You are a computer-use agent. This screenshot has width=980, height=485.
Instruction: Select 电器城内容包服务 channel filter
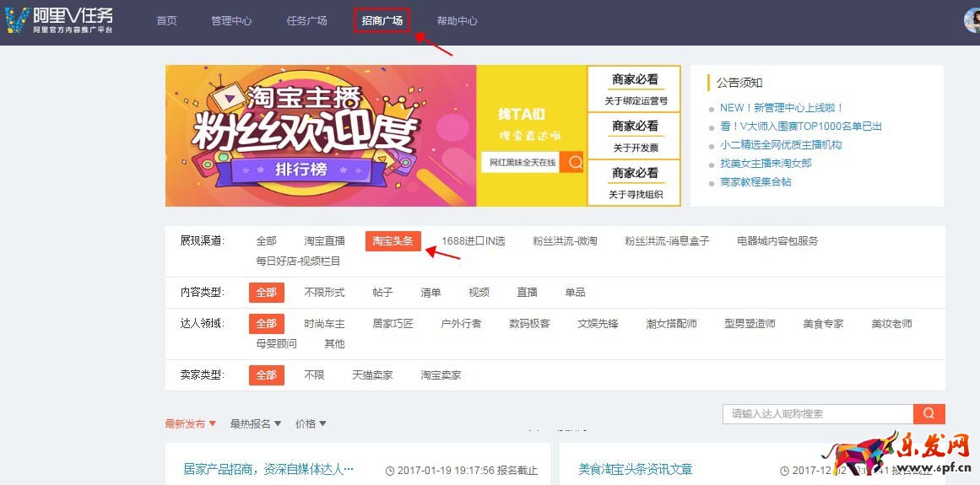pyautogui.click(x=777, y=241)
